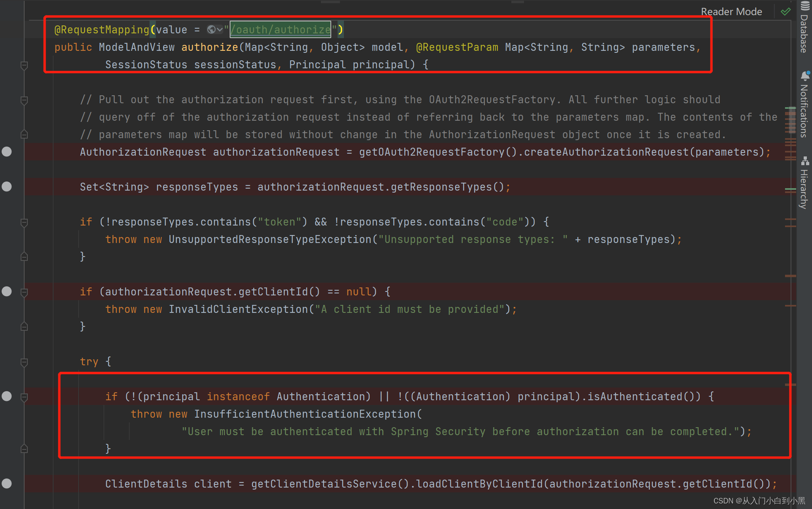Toggle breakpoint on createAuthorizationRequest line
The height and width of the screenshot is (509, 812).
7,152
